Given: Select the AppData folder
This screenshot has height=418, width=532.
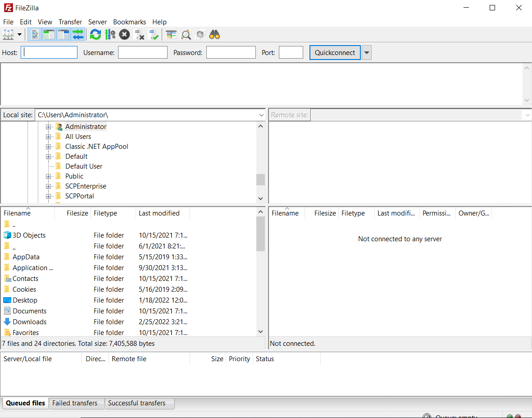Looking at the screenshot, I should pyautogui.click(x=26, y=257).
